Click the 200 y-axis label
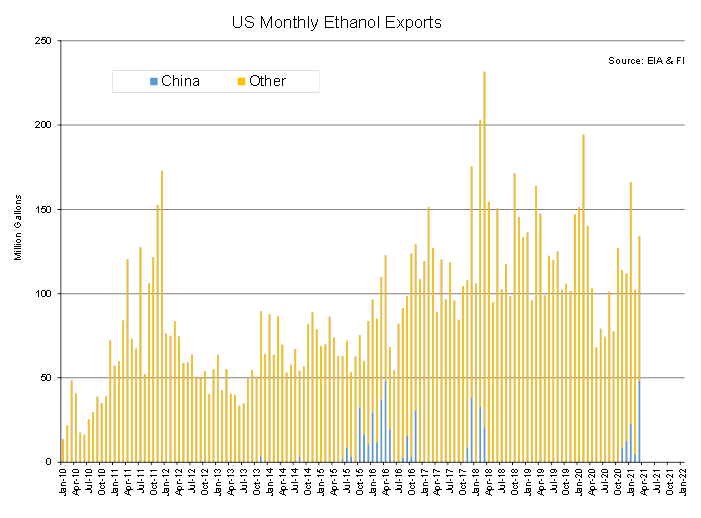The image size is (701, 518). click(46, 124)
